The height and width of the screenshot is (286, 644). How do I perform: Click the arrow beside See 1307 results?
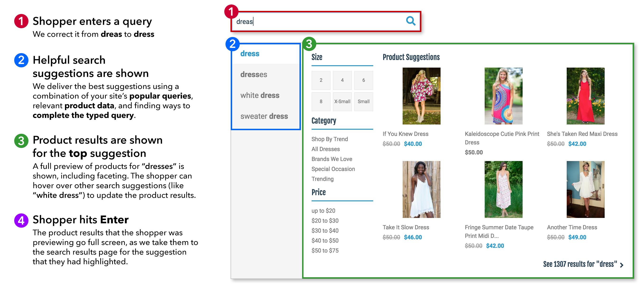coord(622,265)
